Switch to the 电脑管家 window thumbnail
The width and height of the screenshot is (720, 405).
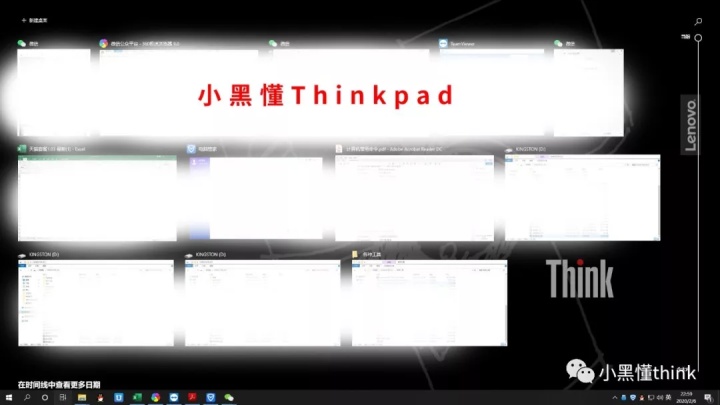pos(256,198)
